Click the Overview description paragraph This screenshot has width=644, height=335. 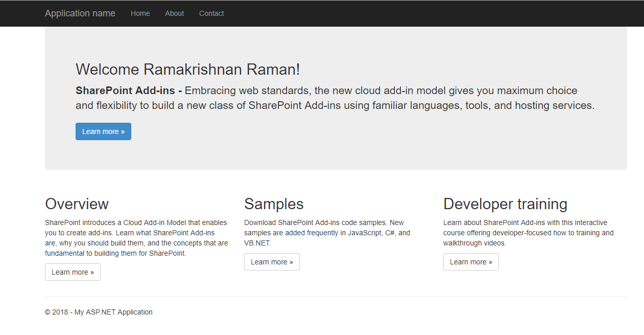click(136, 238)
